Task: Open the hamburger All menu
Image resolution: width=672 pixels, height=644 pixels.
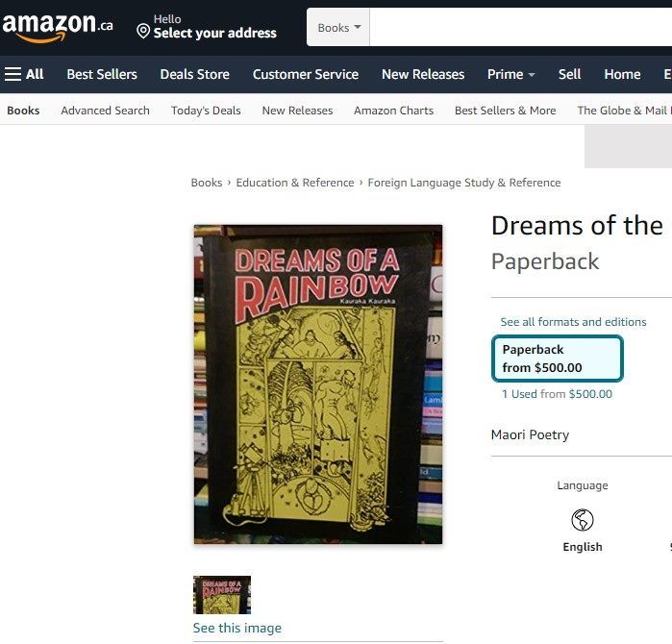Action: (x=24, y=74)
